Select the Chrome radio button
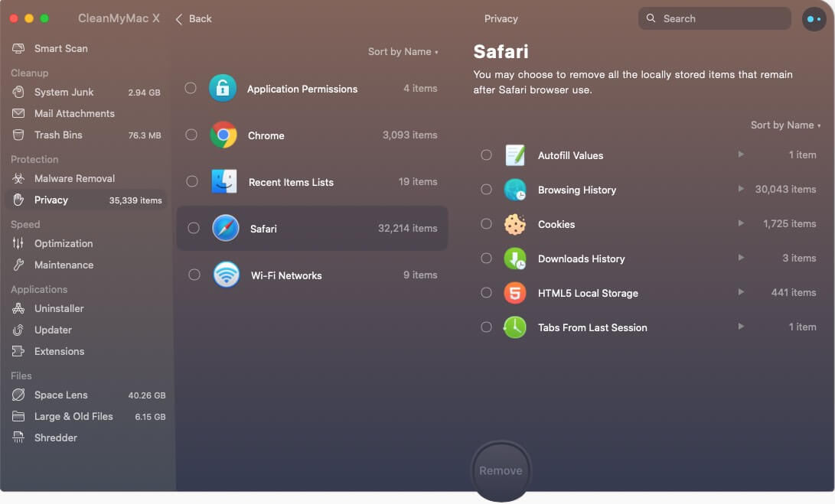The width and height of the screenshot is (835, 504). (x=191, y=135)
